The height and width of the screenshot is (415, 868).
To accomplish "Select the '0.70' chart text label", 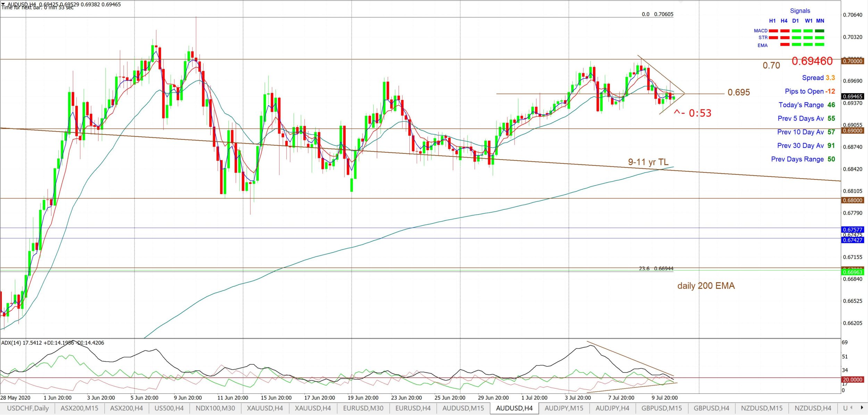I will [x=771, y=65].
